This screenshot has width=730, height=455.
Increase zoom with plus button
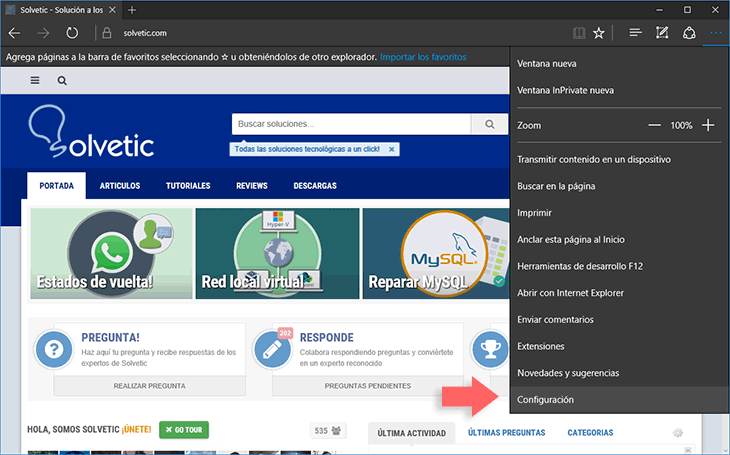coord(708,125)
